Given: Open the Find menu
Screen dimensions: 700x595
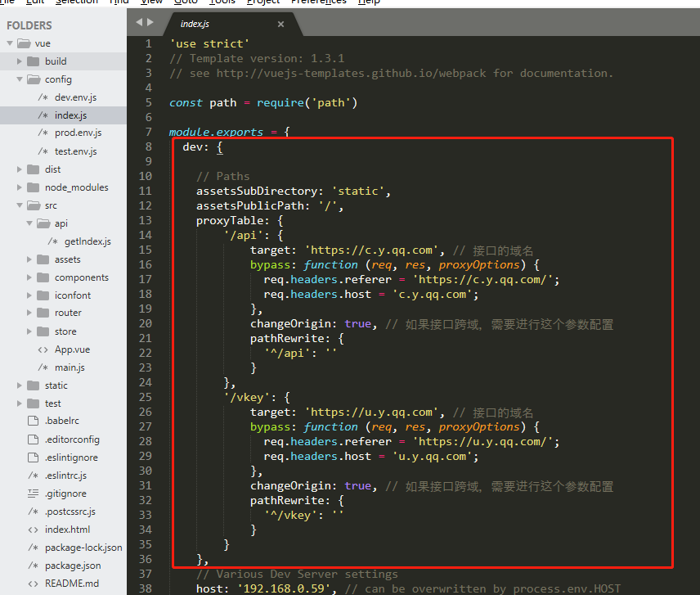Looking at the screenshot, I should [x=119, y=2].
